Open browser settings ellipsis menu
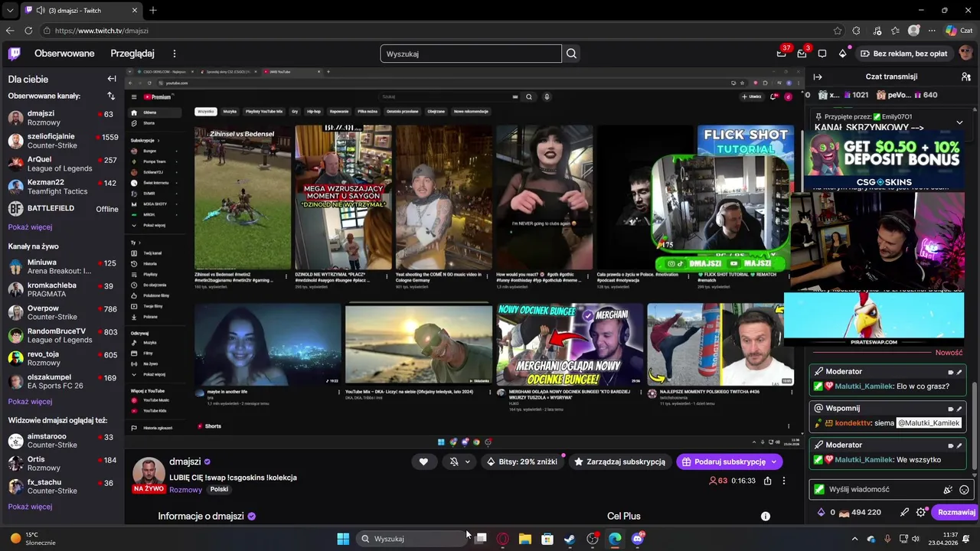Viewport: 980px width, 551px height. tap(932, 31)
